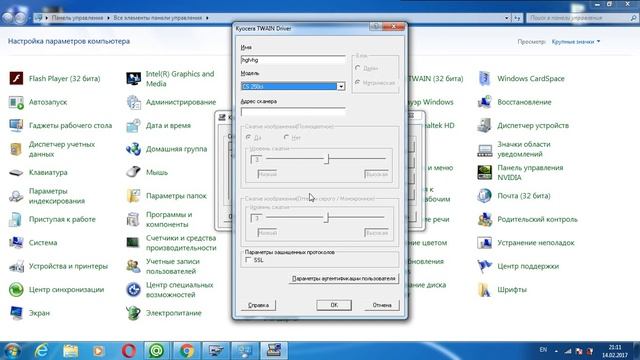The image size is (640, 360).
Task: Adjust grayscale compression level slider handle
Action: 326,217
